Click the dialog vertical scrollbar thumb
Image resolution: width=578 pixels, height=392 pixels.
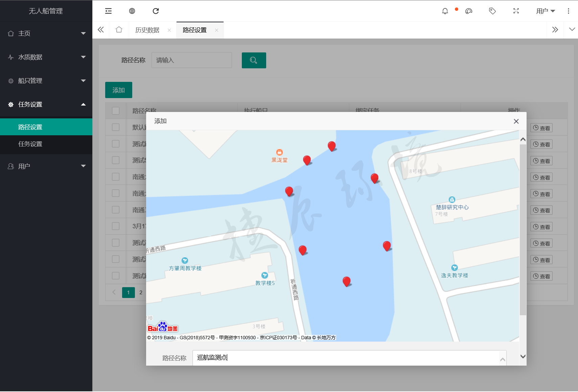click(x=523, y=230)
